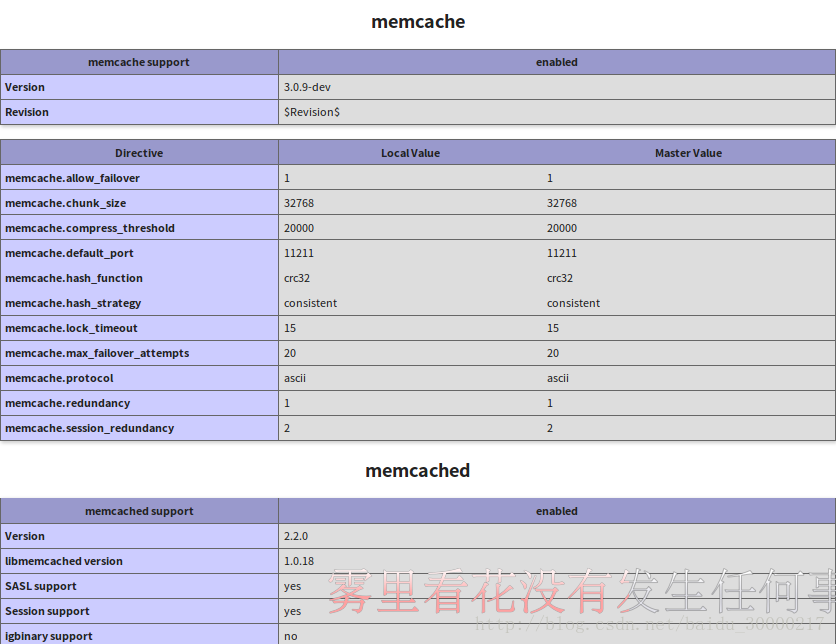Click the 'no' value of igbinary support
The width and height of the screenshot is (836, 644).
(291, 636)
